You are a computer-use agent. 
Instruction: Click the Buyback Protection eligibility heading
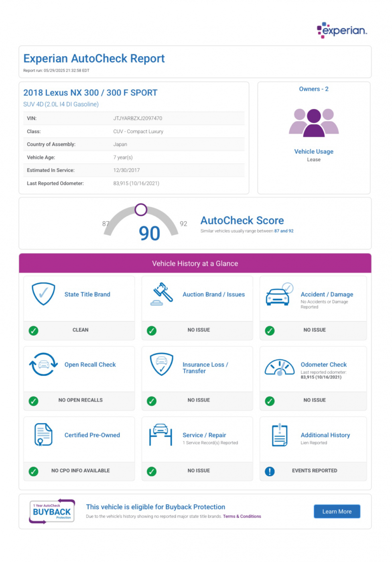click(x=156, y=507)
